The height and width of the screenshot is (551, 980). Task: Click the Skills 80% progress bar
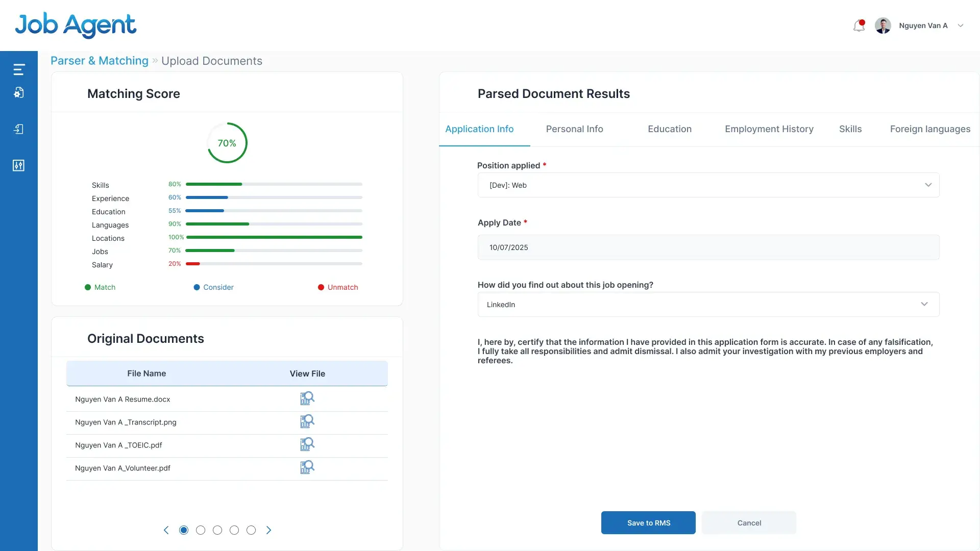pos(274,184)
